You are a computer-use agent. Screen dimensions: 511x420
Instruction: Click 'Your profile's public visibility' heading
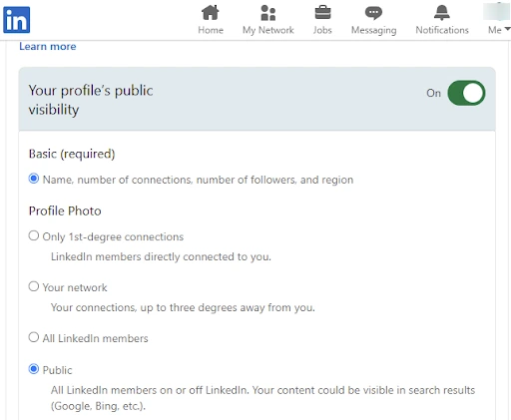click(91, 100)
